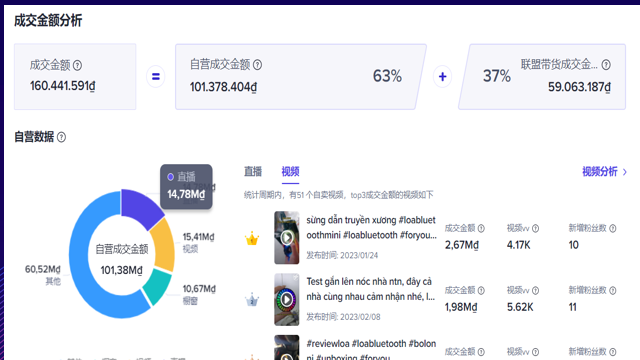Click 视频vv help icon in third video row
The image size is (640, 360).
click(536, 352)
